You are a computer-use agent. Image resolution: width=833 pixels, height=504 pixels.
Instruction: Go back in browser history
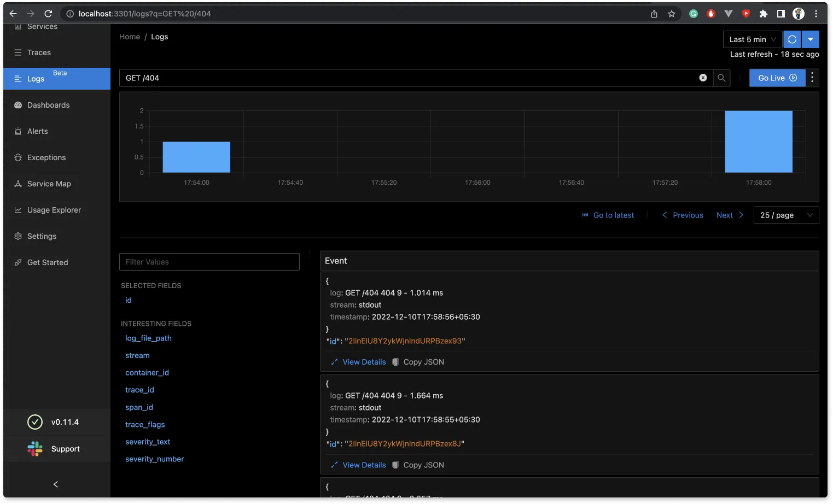(x=13, y=14)
